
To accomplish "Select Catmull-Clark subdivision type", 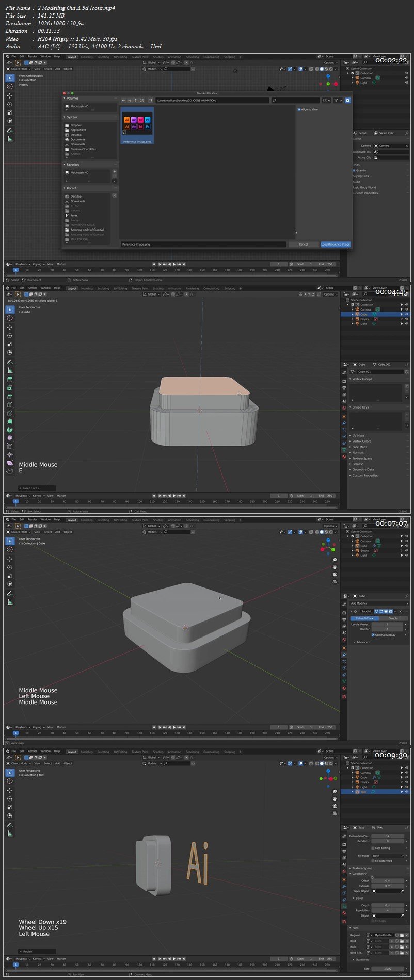I will (364, 618).
